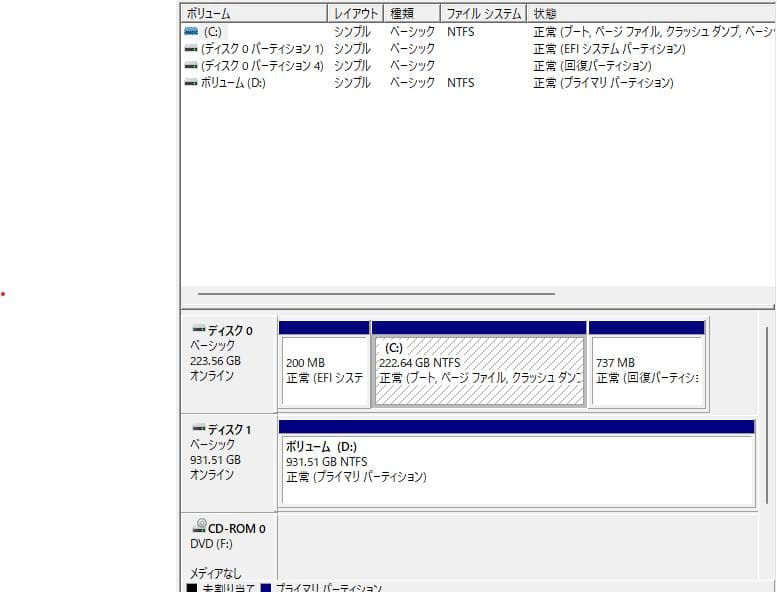Sort by the 状態 column header

(x=651, y=13)
